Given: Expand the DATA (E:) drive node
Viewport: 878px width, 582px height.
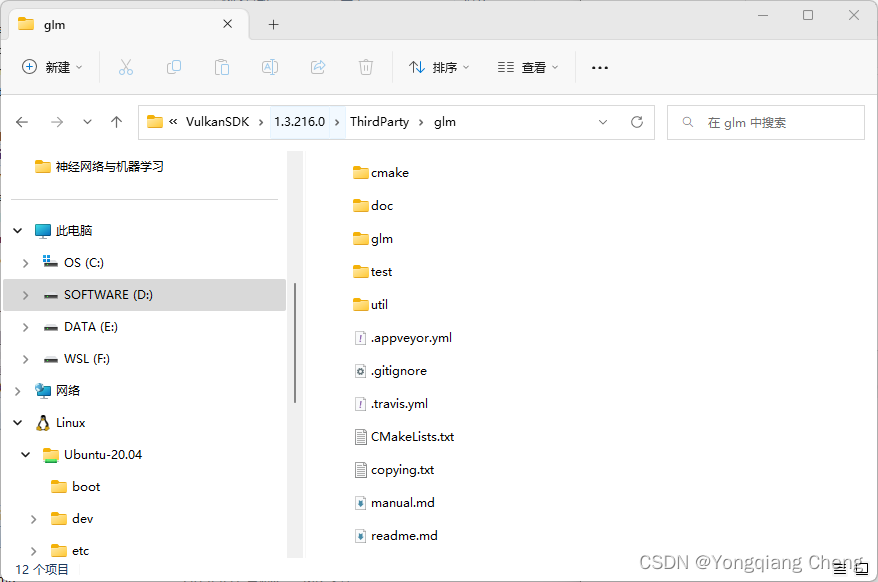Looking at the screenshot, I should click(x=26, y=327).
